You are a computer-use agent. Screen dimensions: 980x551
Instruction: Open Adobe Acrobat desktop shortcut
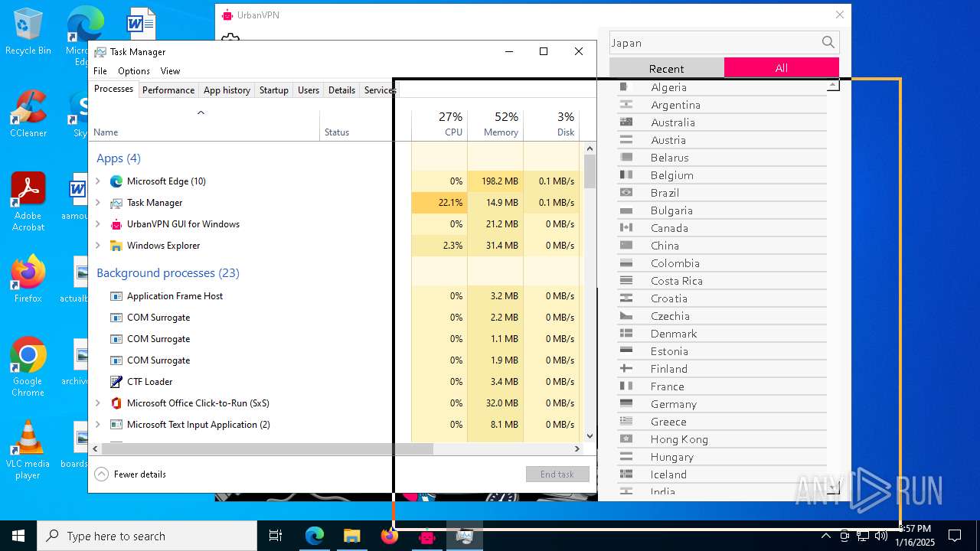coord(28,201)
